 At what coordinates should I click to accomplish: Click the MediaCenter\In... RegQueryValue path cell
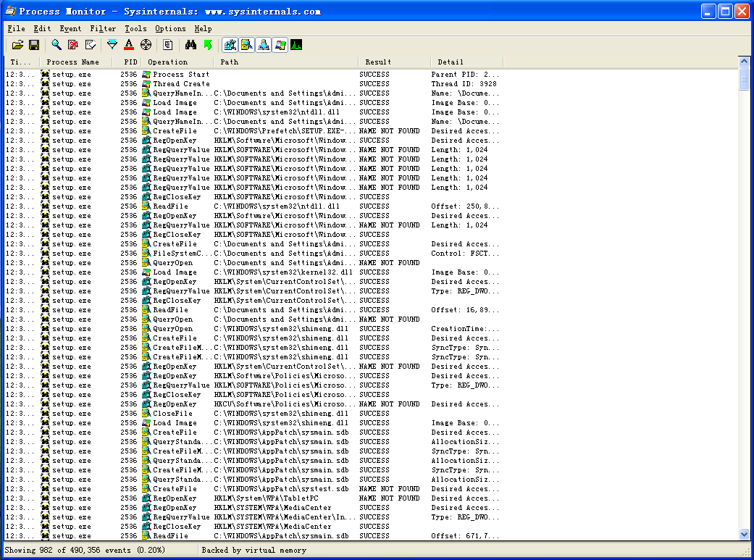[x=285, y=517]
